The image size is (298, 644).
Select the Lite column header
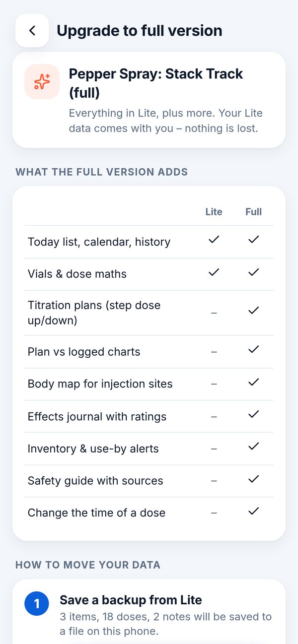click(x=214, y=212)
